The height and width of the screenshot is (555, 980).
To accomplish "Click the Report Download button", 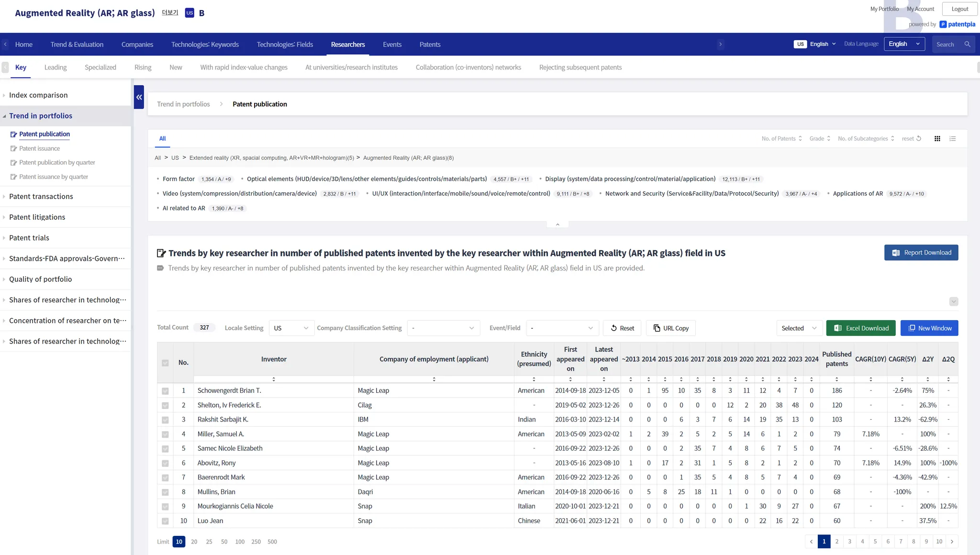I will coord(921,253).
